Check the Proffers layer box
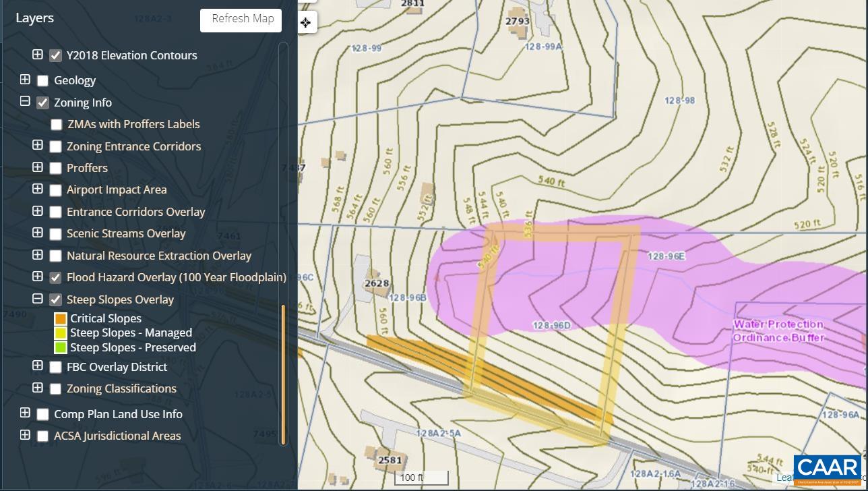Screen dimensions: 868x491 pyautogui.click(x=55, y=169)
